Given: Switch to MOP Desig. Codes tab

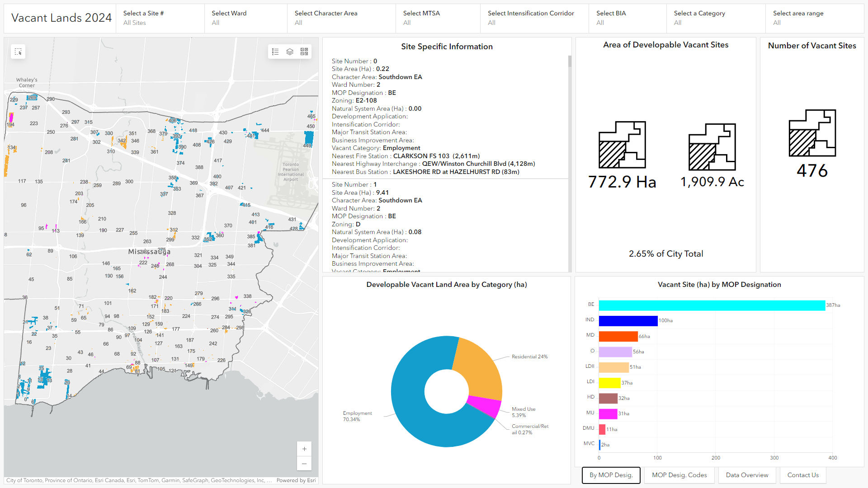Looking at the screenshot, I should [679, 475].
